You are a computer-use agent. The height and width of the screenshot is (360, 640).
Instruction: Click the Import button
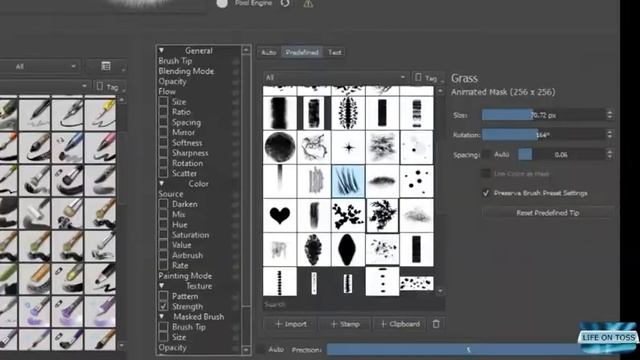(x=290, y=324)
